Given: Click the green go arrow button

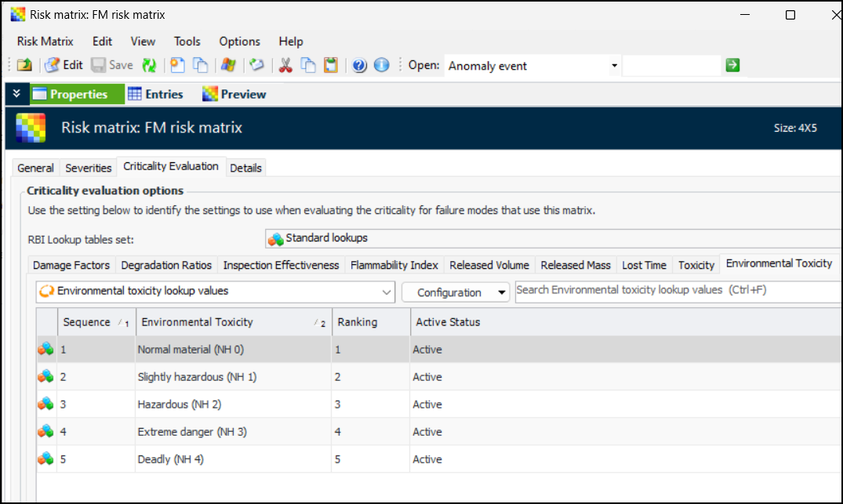Looking at the screenshot, I should click(x=732, y=66).
